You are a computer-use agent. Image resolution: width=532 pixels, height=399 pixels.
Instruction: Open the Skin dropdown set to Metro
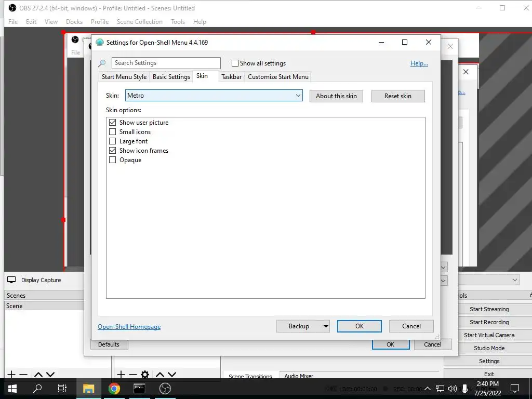point(214,96)
